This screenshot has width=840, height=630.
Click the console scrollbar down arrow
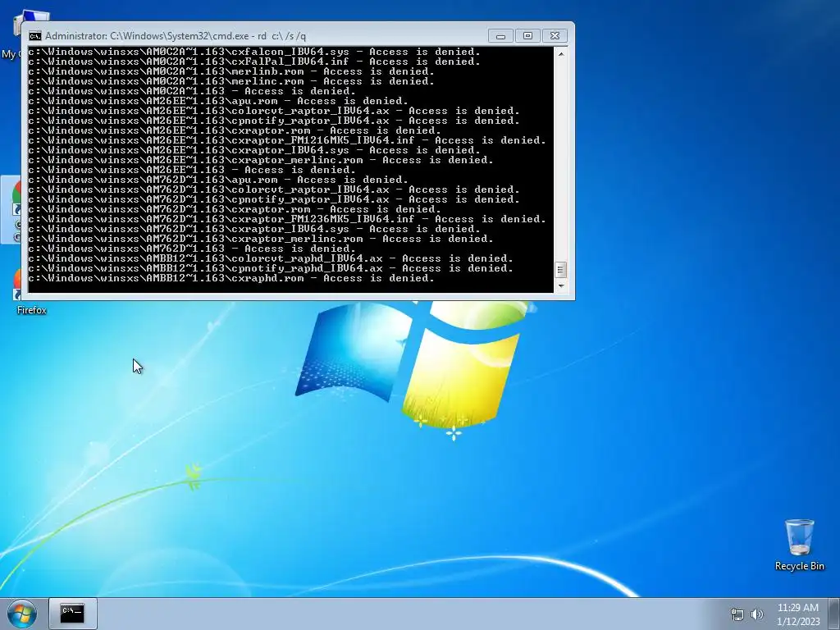(x=560, y=286)
